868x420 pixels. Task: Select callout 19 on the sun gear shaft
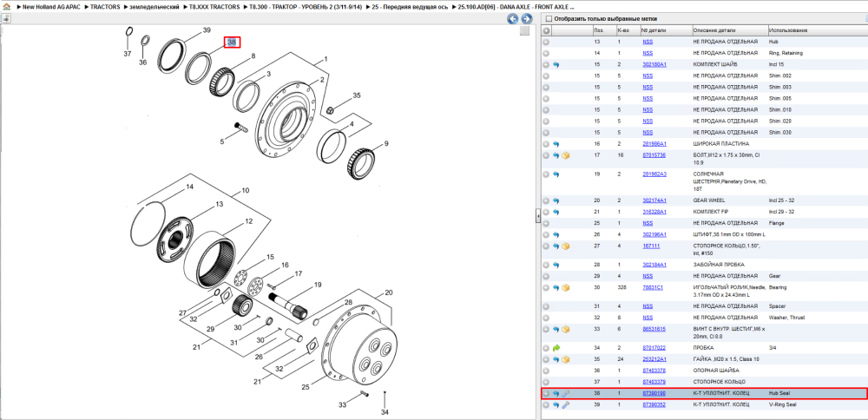click(318, 285)
